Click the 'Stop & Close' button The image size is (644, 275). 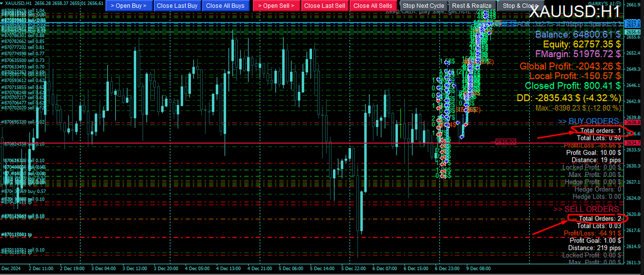click(x=520, y=5)
